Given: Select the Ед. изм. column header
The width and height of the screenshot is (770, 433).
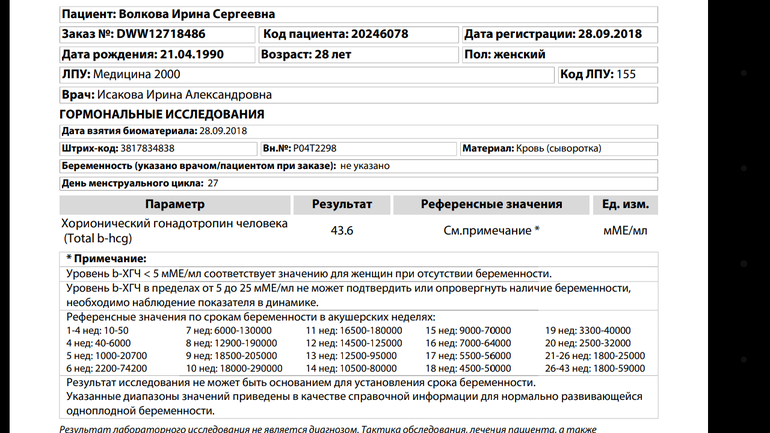Looking at the screenshot, I should 625,204.
